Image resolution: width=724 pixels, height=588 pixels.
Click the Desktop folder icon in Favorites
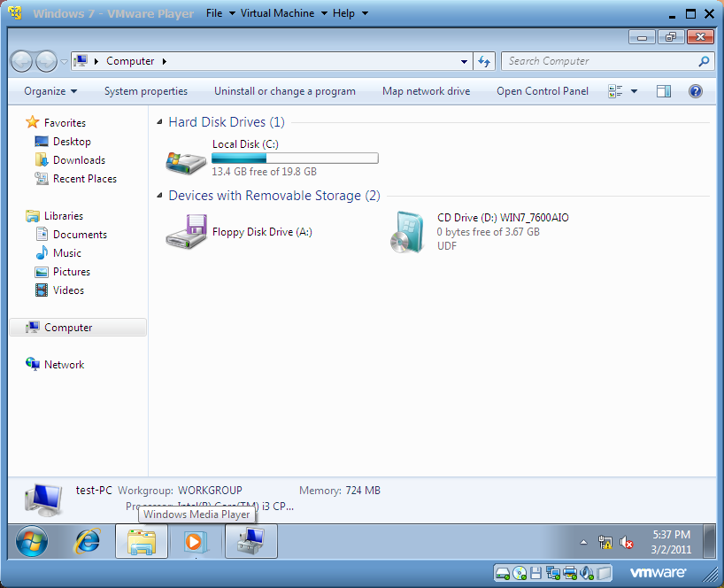tap(42, 142)
